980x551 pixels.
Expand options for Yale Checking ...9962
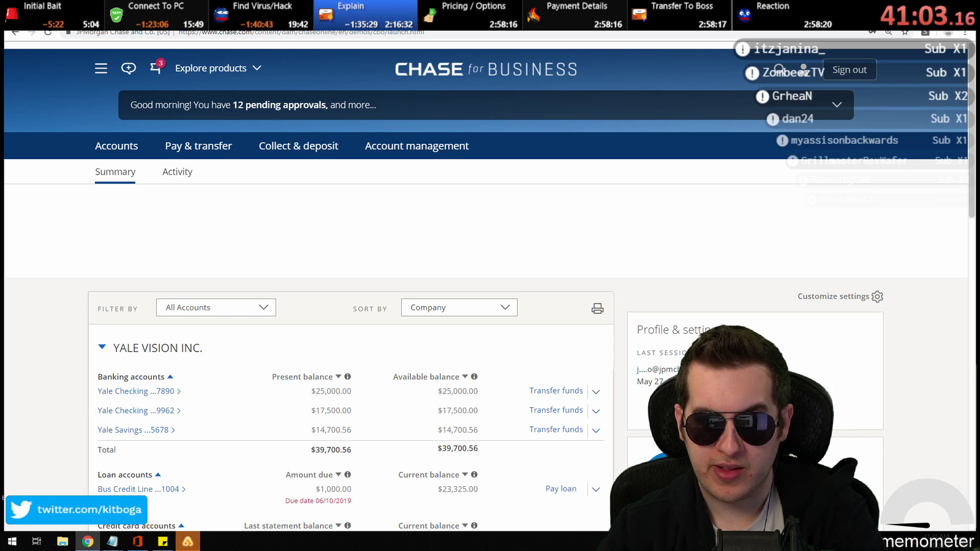click(x=596, y=411)
